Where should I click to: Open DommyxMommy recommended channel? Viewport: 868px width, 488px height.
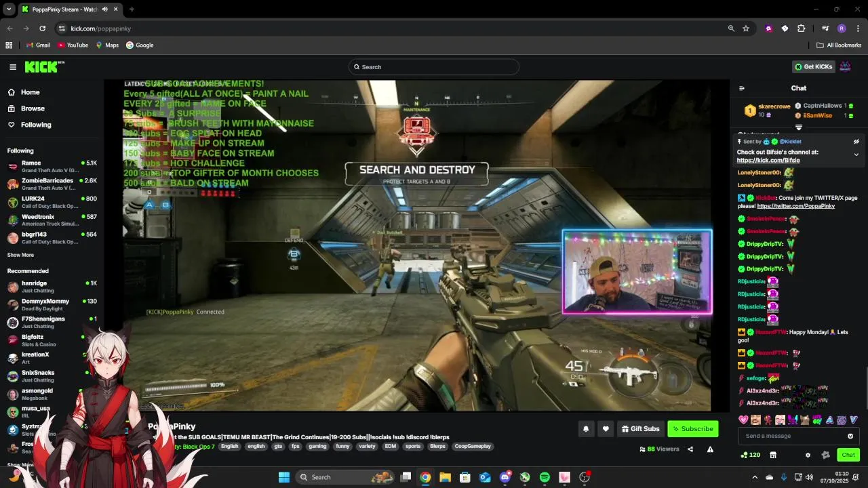click(52, 304)
